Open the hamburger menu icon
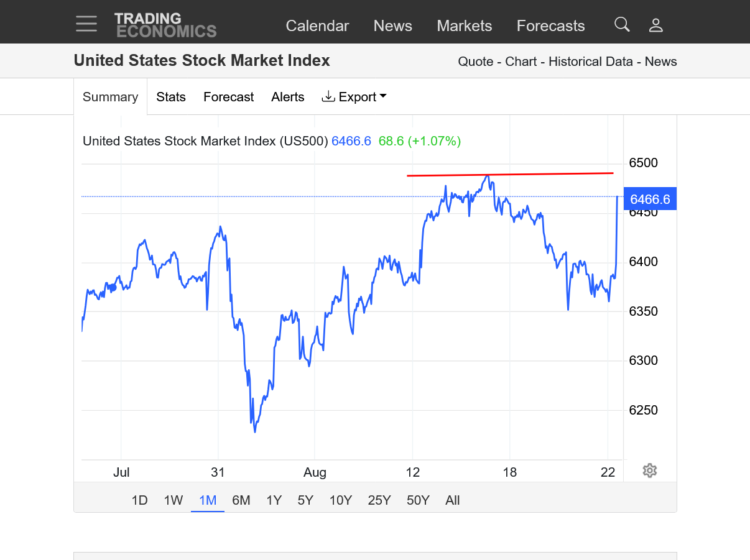The width and height of the screenshot is (750, 560). 86,24
